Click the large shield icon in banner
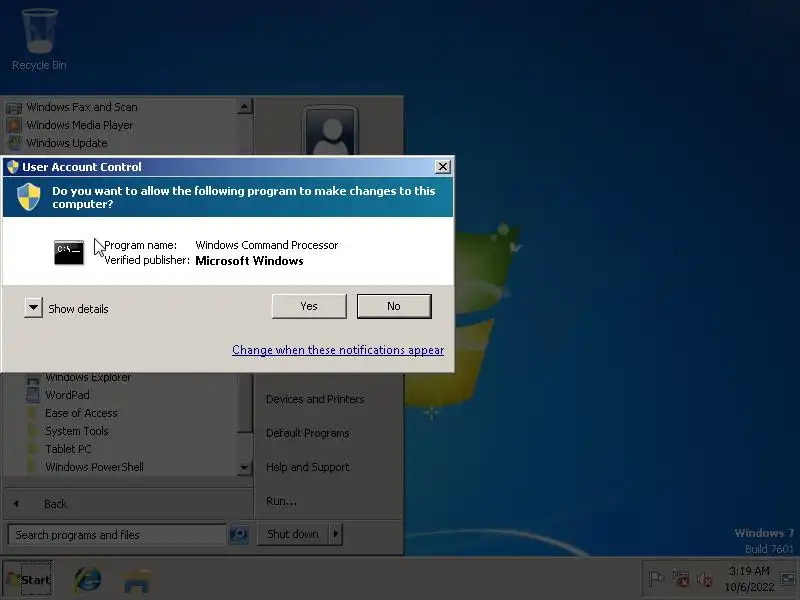 [29, 197]
